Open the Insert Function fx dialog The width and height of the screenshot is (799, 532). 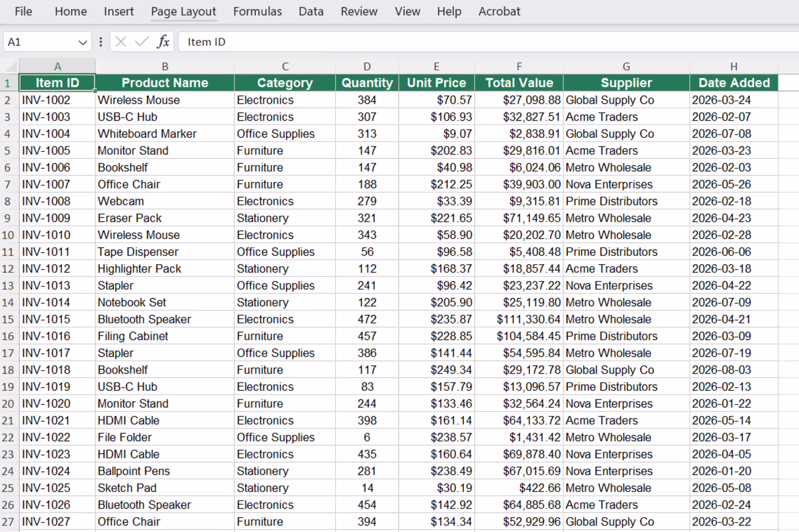pos(163,42)
